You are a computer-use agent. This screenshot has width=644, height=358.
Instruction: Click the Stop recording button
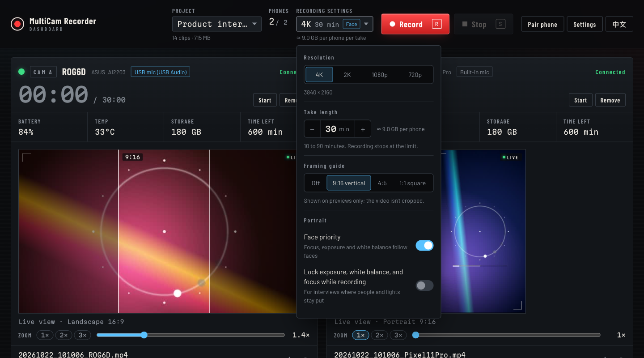tap(483, 24)
